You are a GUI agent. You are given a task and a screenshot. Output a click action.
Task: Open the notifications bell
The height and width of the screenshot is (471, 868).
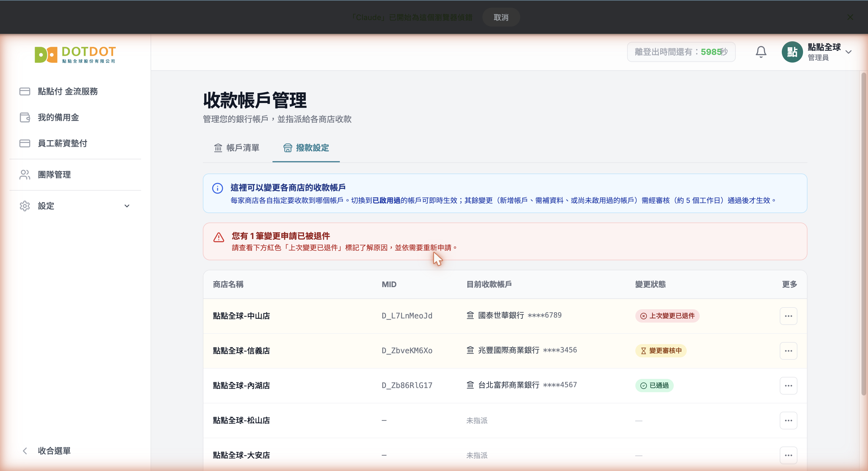(x=761, y=52)
